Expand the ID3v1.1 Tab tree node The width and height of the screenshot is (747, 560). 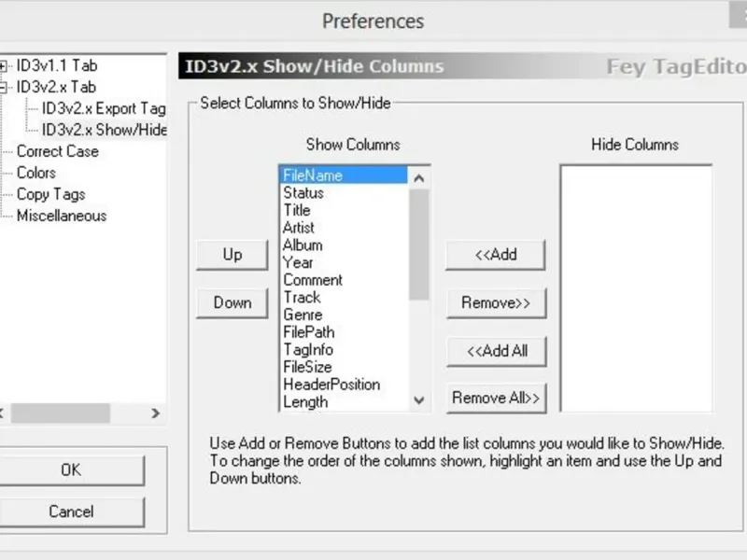[4, 66]
